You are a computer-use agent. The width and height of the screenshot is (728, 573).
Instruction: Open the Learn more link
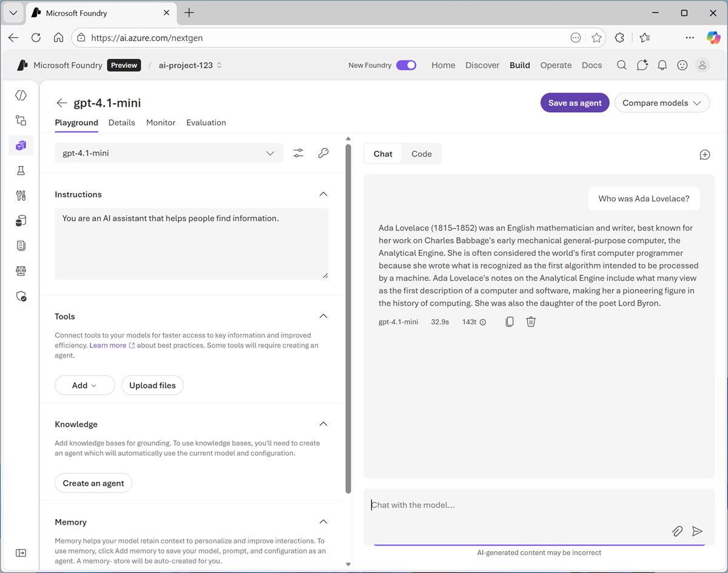[108, 346]
